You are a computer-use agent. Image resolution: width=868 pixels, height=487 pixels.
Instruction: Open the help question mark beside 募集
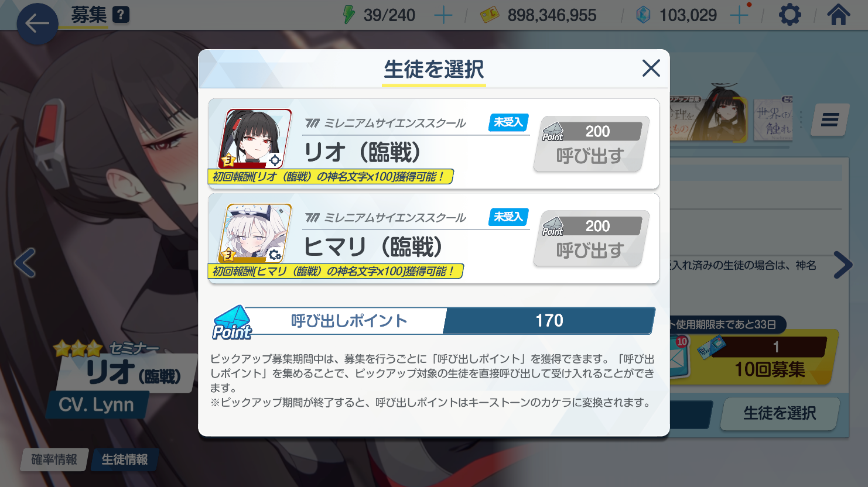coord(121,14)
